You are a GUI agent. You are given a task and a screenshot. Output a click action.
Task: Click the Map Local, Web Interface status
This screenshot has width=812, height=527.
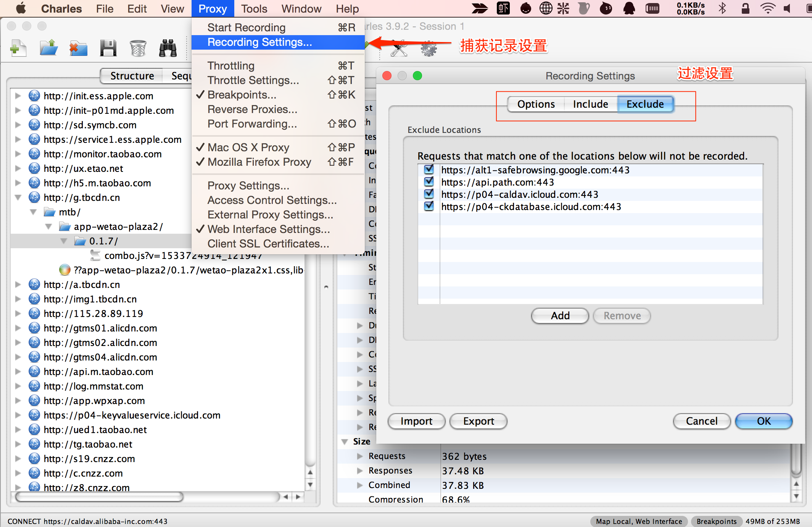coord(639,521)
